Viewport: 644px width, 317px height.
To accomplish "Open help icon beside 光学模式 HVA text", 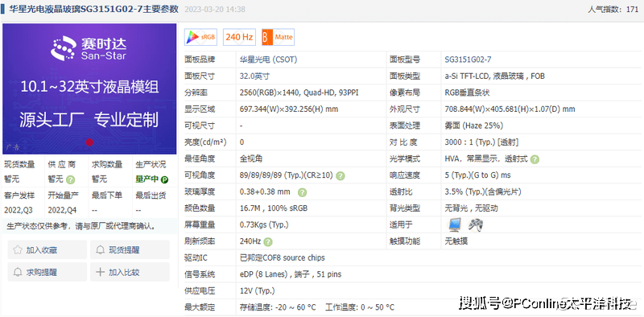I will pos(535,159).
